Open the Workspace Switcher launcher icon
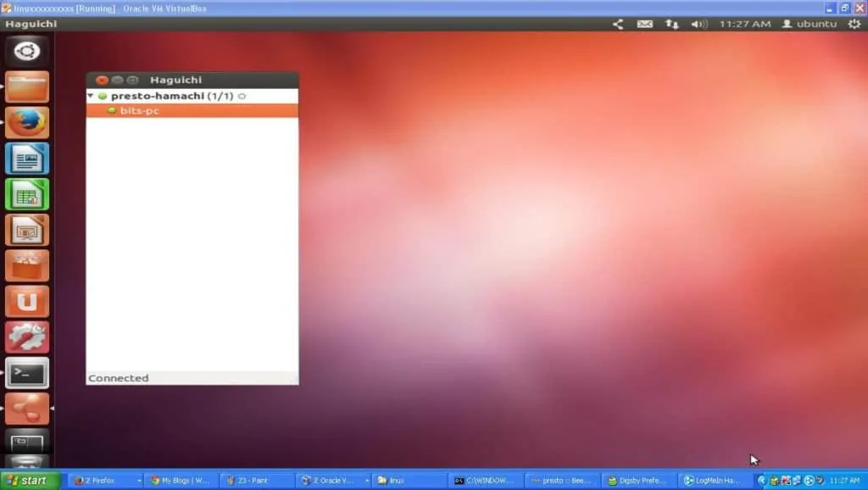Viewport: 868px width, 490px height. tap(26, 443)
